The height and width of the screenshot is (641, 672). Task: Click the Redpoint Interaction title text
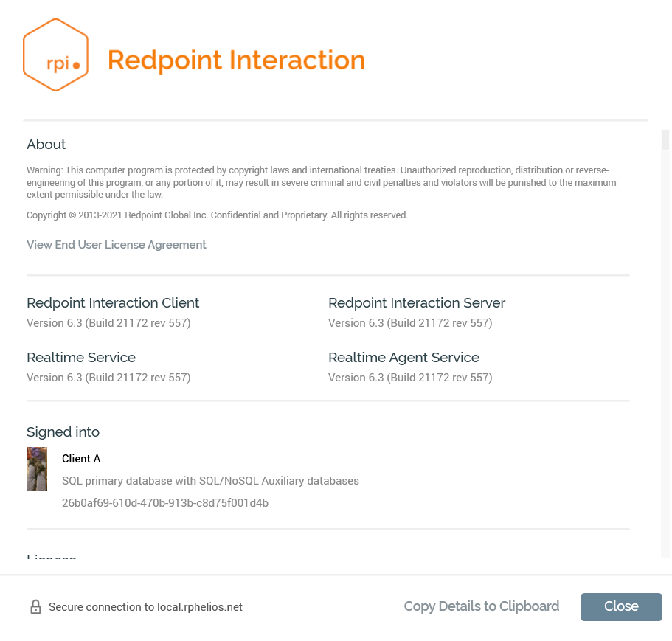click(x=236, y=60)
